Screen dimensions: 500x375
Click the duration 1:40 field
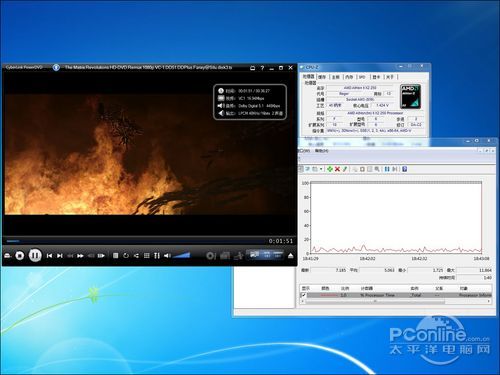click(475, 277)
